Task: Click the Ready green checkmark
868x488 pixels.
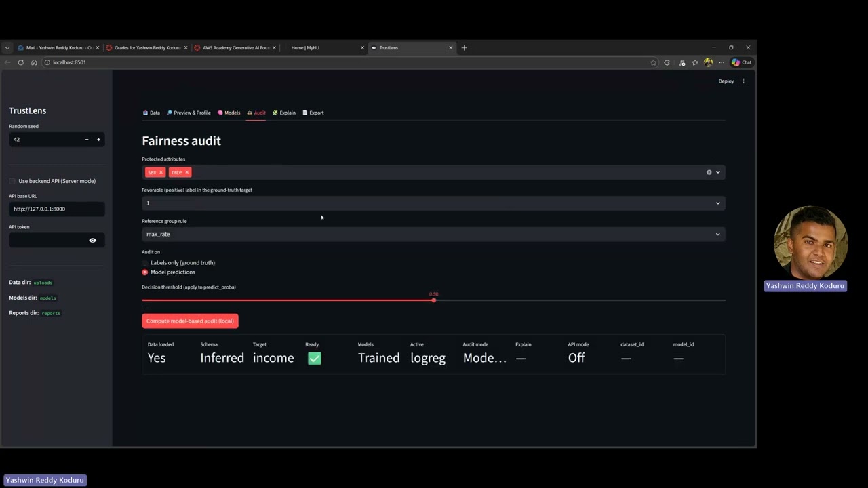Action: 314,358
